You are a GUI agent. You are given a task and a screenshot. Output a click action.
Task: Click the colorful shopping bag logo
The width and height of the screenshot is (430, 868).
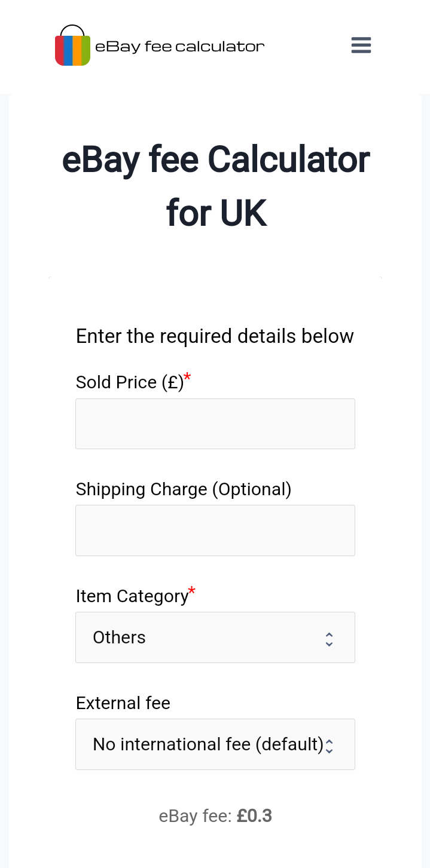click(72, 47)
